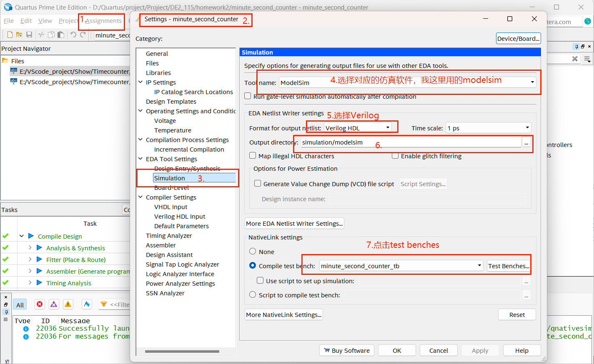Click the Undo arrow toolbar icon
The width and height of the screenshot is (594, 364).
[x=73, y=35]
